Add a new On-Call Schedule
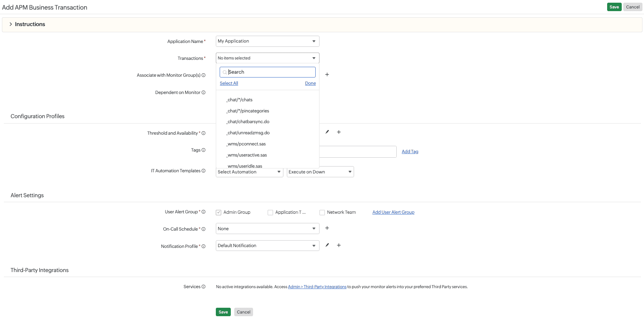Screen dimensions: 644x330 [327, 228]
